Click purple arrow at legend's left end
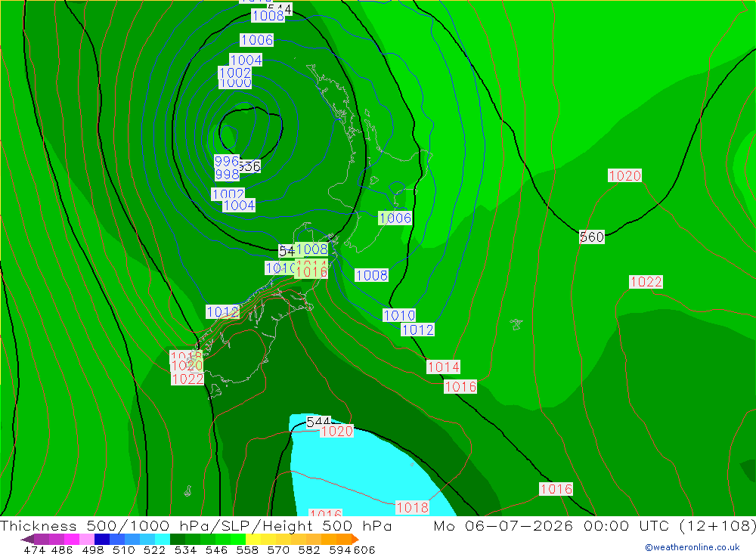756x554 pixels. click(x=26, y=539)
